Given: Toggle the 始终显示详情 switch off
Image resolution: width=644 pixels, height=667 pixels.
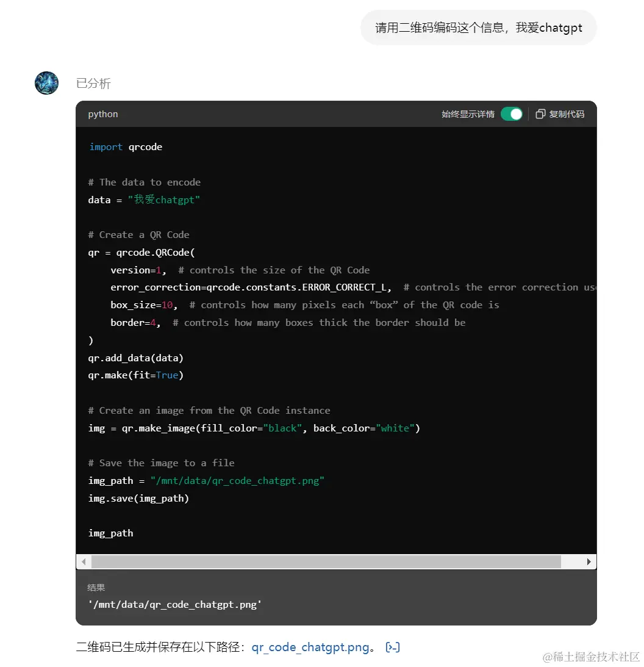Looking at the screenshot, I should [x=511, y=114].
